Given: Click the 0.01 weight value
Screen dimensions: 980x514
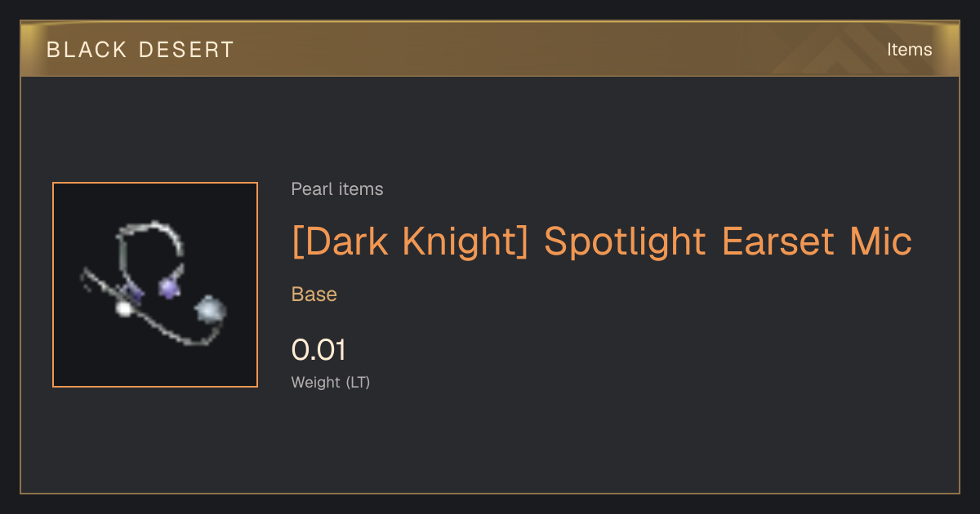Looking at the screenshot, I should pos(318,350).
